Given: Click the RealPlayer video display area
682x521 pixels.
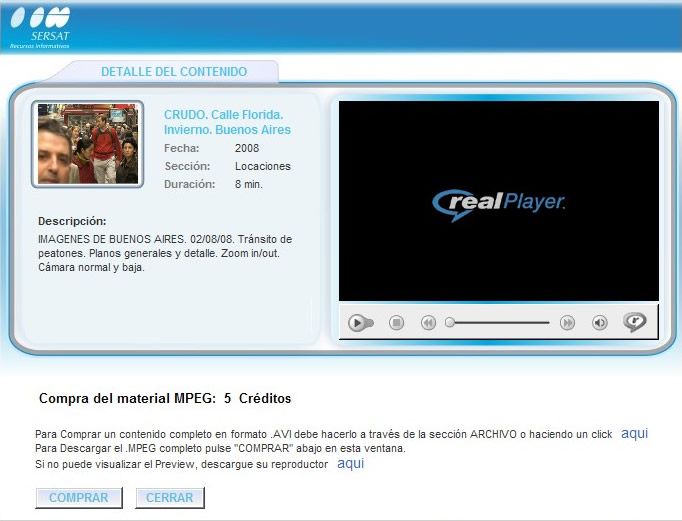Looking at the screenshot, I should tap(499, 201).
